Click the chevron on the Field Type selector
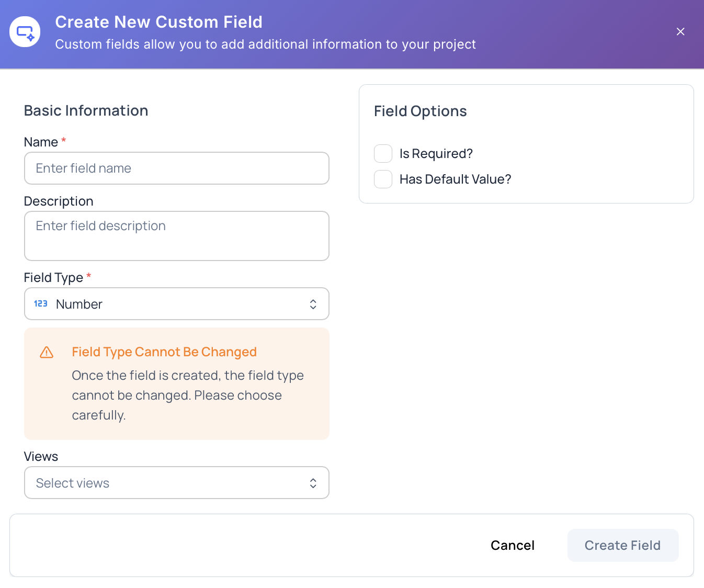704x588 pixels. pos(313,303)
